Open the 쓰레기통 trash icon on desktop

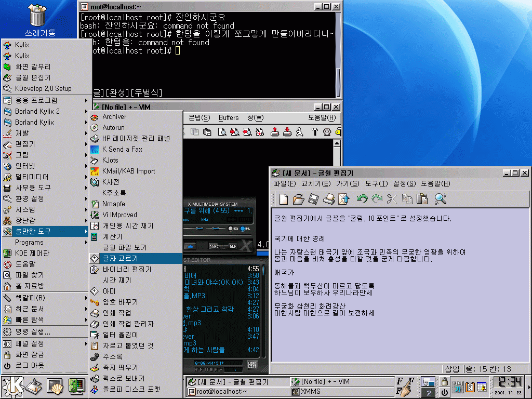37,15
